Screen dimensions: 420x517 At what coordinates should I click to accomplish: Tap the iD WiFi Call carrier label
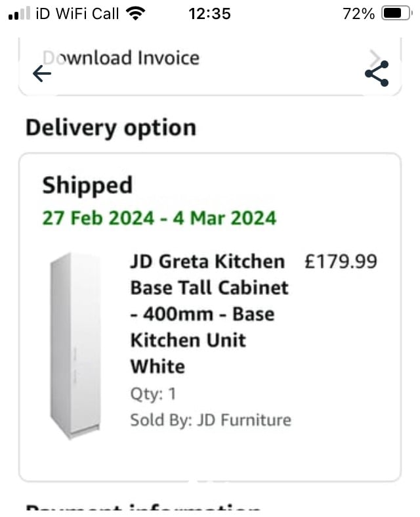click(77, 14)
